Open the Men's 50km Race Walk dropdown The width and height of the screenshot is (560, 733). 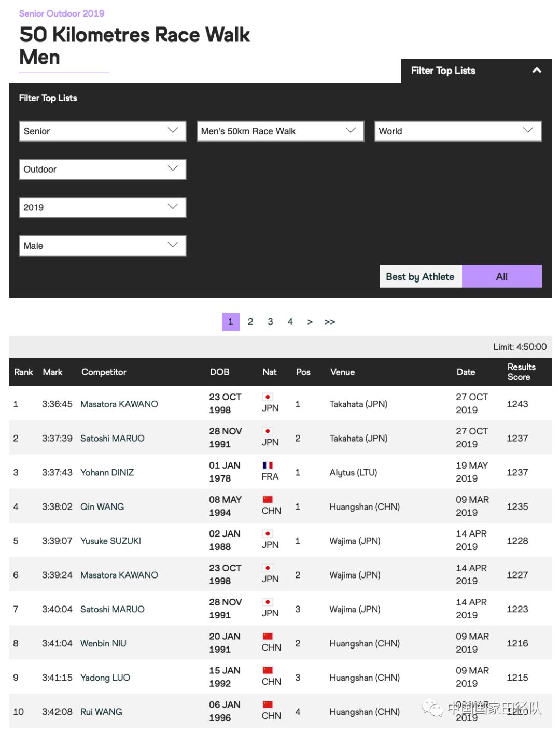click(280, 131)
